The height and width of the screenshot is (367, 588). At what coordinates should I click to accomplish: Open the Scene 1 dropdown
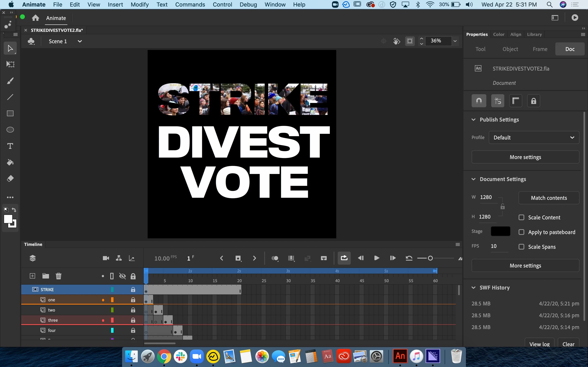point(80,41)
